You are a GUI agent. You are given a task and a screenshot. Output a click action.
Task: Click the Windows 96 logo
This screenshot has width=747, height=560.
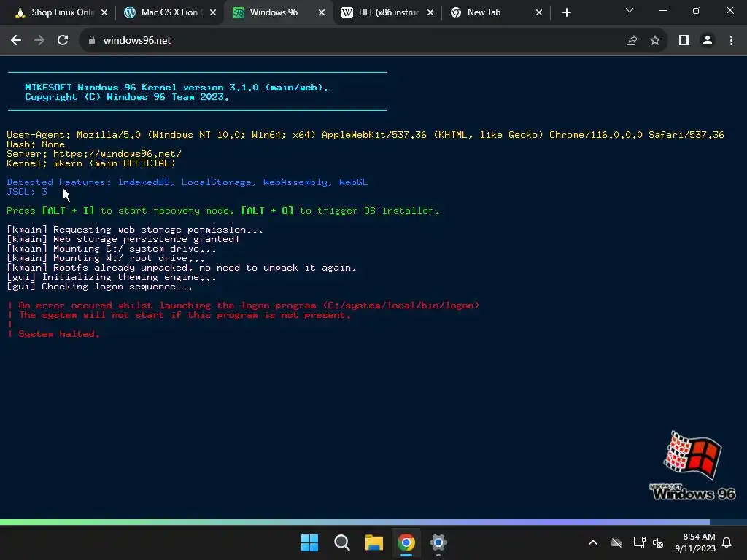(693, 465)
